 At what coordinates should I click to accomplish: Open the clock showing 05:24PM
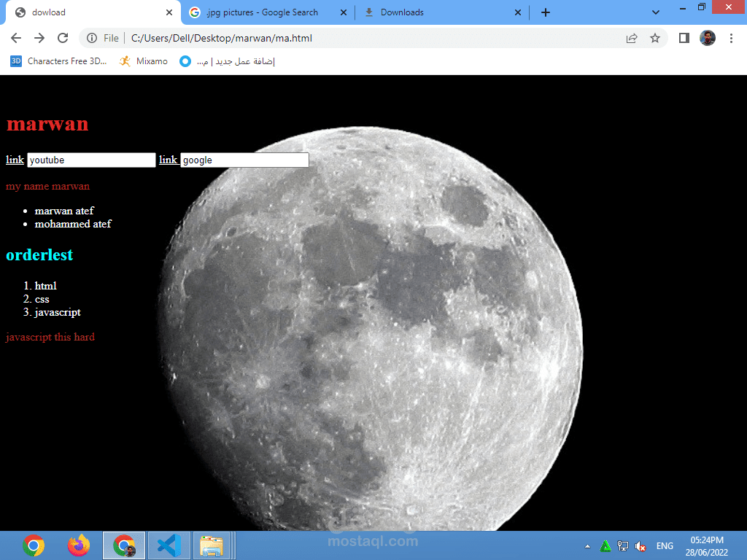(x=707, y=546)
